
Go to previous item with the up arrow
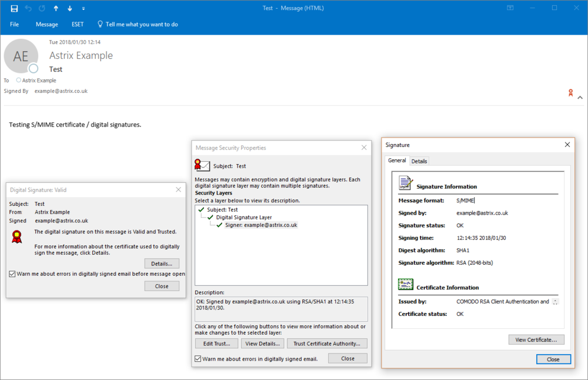pos(56,8)
